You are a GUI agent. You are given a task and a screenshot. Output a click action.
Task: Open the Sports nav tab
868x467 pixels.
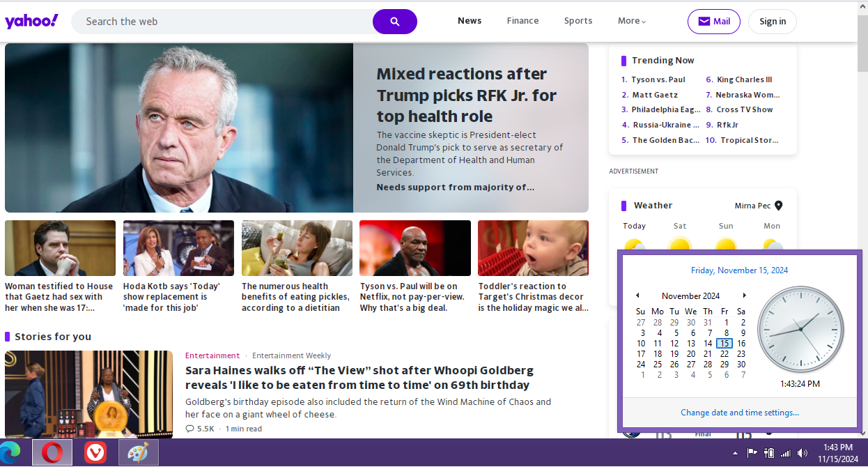pos(578,21)
